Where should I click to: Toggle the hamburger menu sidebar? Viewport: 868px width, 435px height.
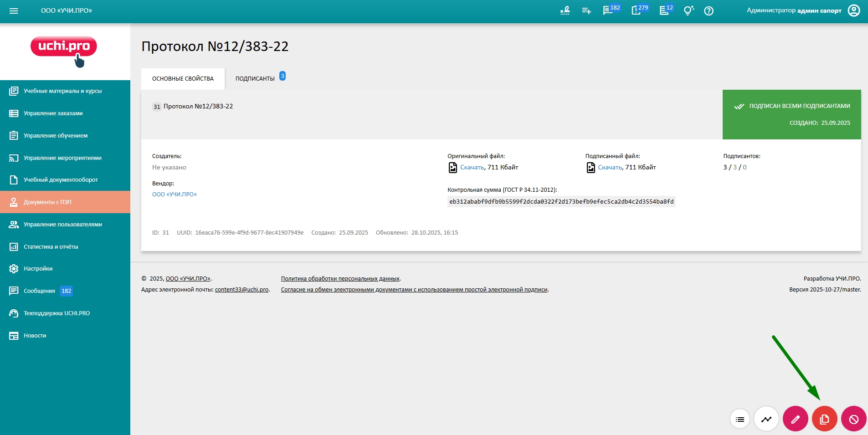14,11
